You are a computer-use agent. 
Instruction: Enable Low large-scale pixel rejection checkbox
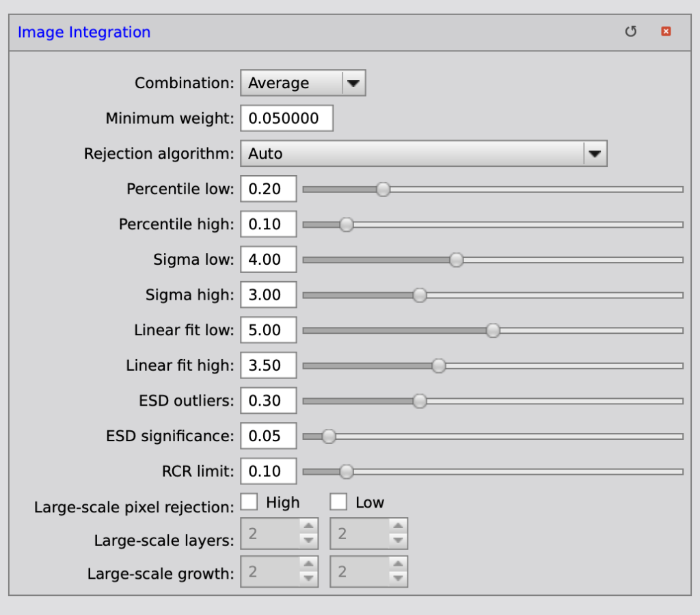click(338, 502)
